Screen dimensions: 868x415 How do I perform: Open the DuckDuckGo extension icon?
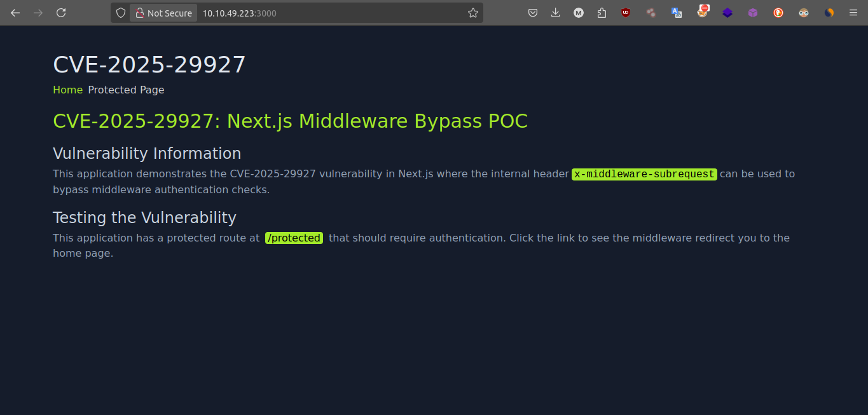(778, 13)
